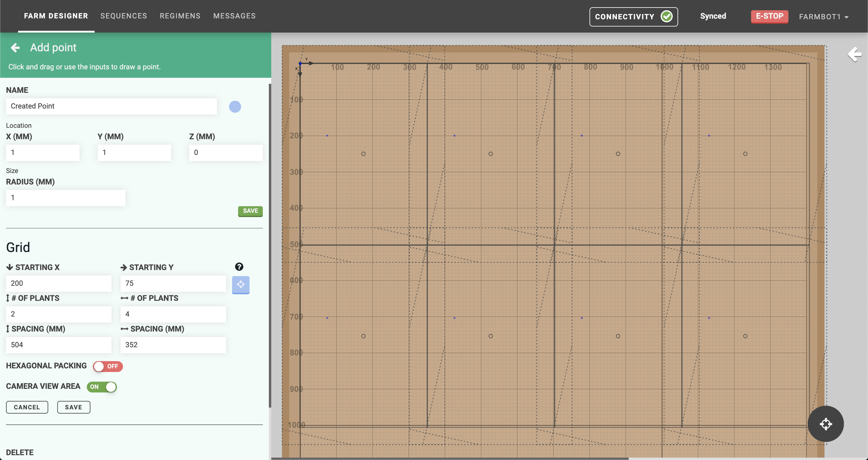Open the grid help tooltip
The width and height of the screenshot is (868, 460).
(239, 267)
